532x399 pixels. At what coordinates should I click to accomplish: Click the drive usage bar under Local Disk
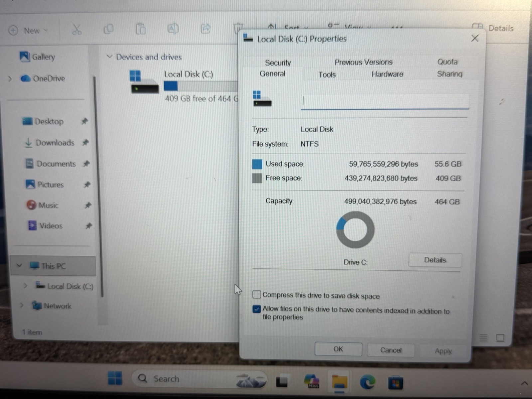tap(201, 86)
